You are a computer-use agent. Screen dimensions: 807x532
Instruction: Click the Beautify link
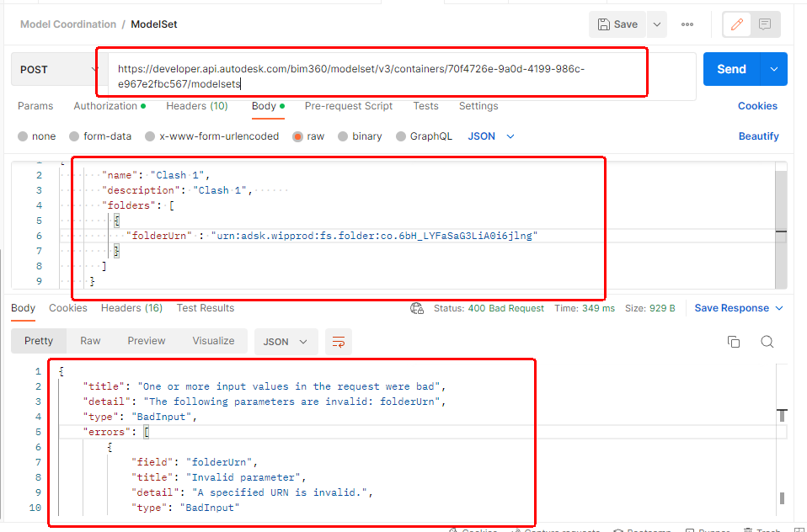pos(757,136)
